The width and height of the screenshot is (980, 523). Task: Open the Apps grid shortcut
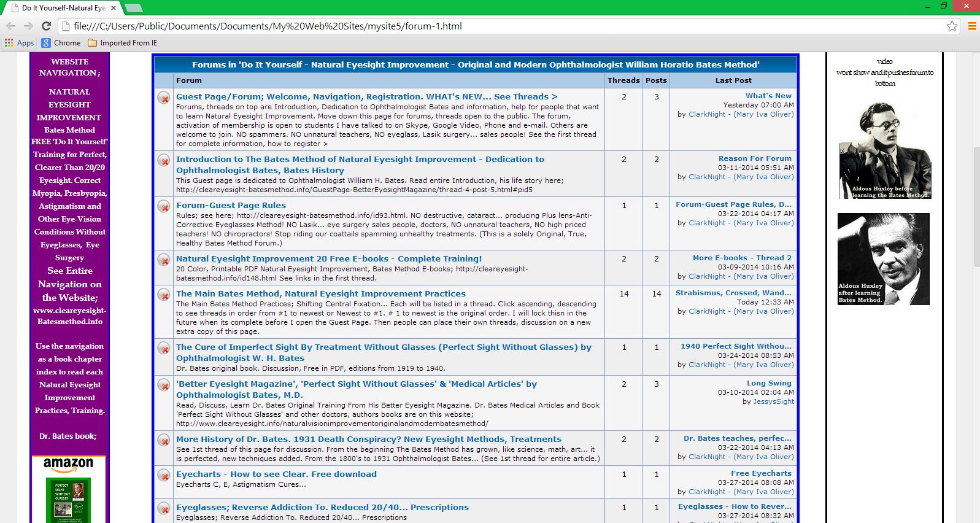click(19, 43)
